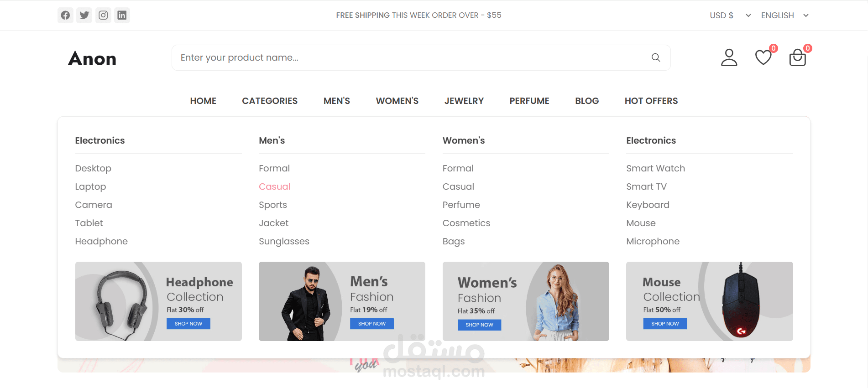Open the user account icon
This screenshot has height=388, width=868.
pos(729,57)
